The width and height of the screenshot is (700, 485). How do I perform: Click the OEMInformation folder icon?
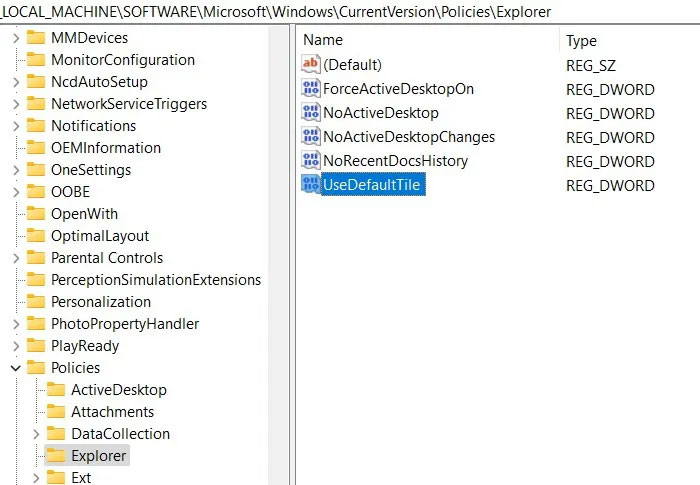click(36, 147)
